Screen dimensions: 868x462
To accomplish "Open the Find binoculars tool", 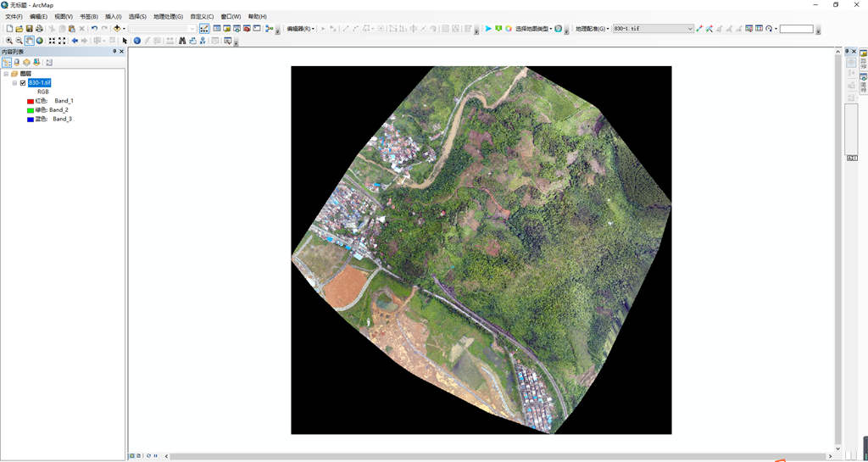I will pyautogui.click(x=182, y=41).
